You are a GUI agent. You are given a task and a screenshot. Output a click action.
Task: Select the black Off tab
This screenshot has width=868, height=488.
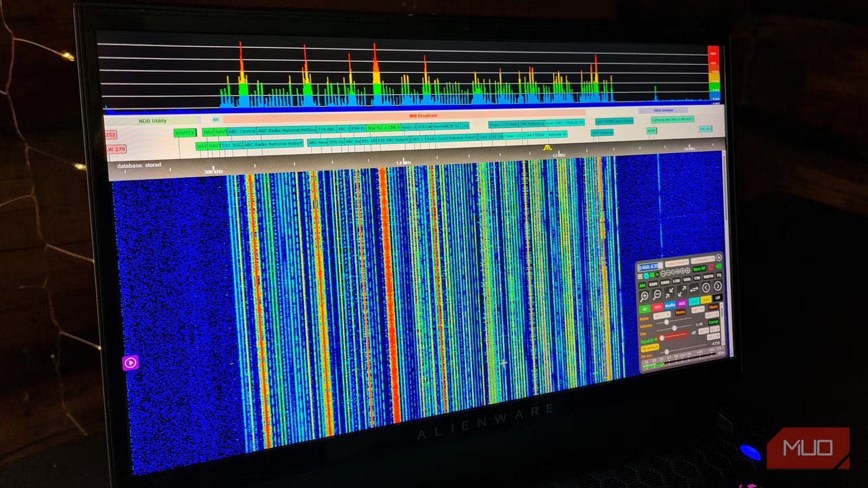[x=718, y=298]
